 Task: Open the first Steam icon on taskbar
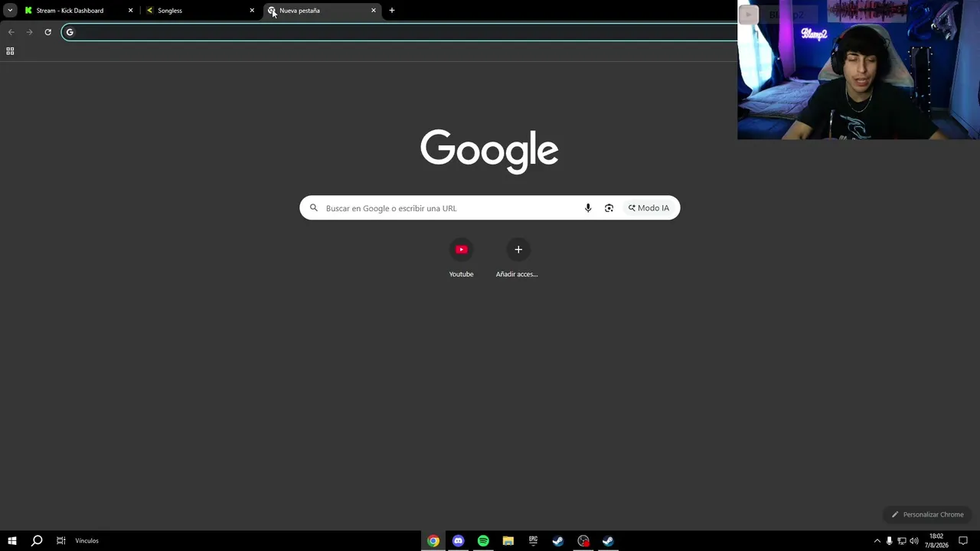click(x=558, y=541)
